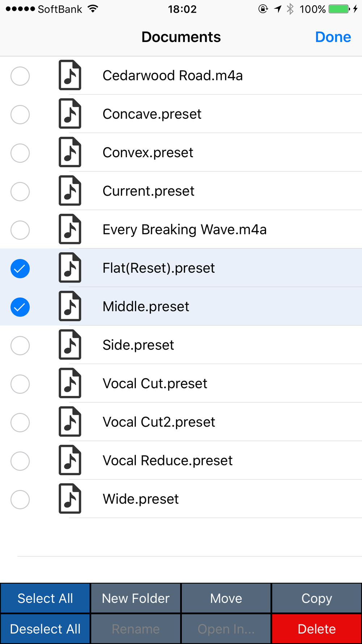Tap the Select All button
Screen dimensions: 362x644
[45, 598]
